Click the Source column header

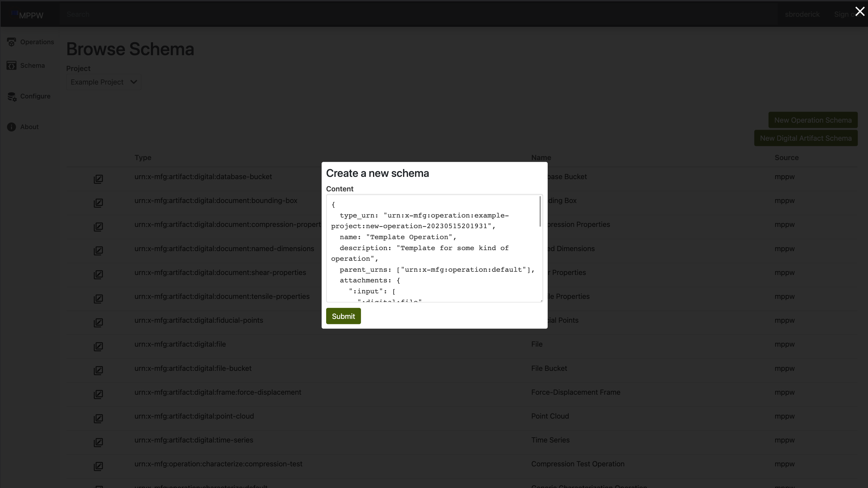click(x=786, y=158)
